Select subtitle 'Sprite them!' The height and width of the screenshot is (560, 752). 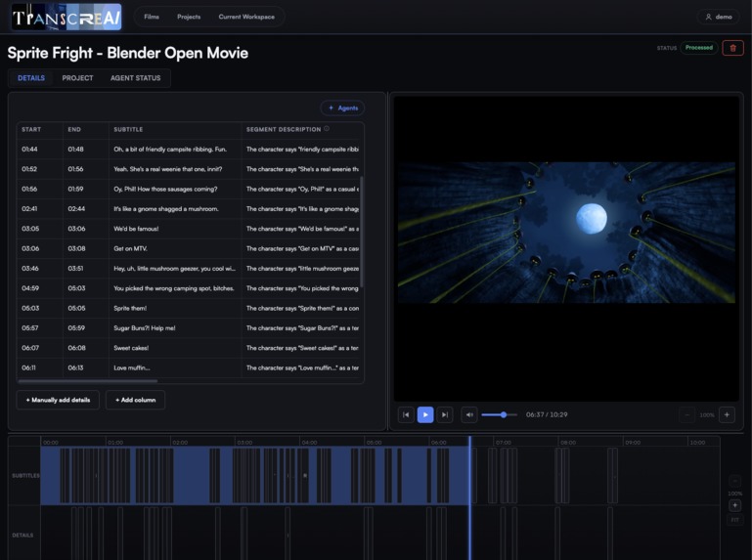(130, 308)
